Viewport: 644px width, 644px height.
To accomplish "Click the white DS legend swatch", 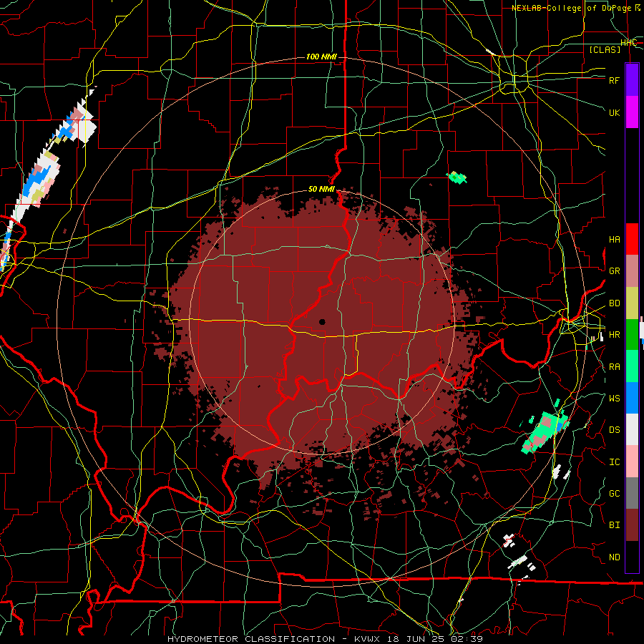I will pyautogui.click(x=632, y=429).
